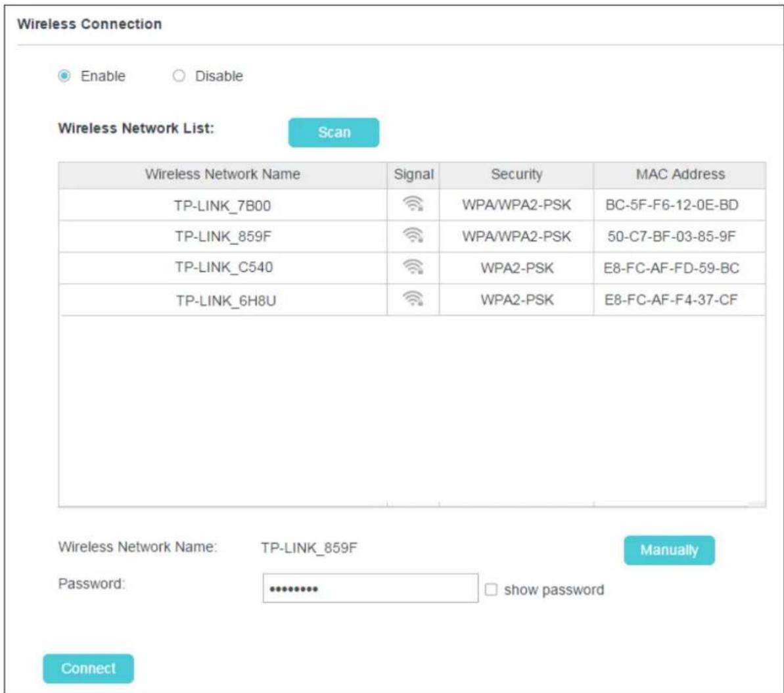The height and width of the screenshot is (693, 784).
Task: Click MAC address BC-5F-F6-12-0E-BD
Action: [x=672, y=205]
